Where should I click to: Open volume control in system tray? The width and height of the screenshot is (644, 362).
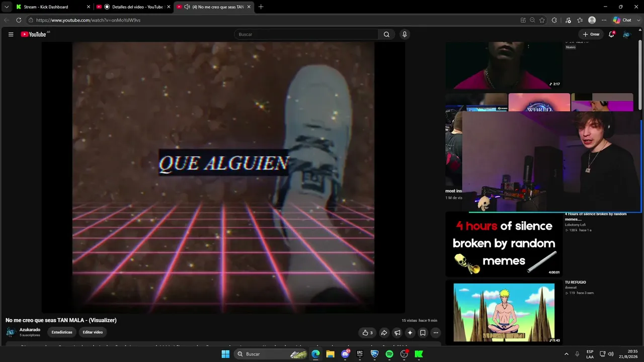611,354
